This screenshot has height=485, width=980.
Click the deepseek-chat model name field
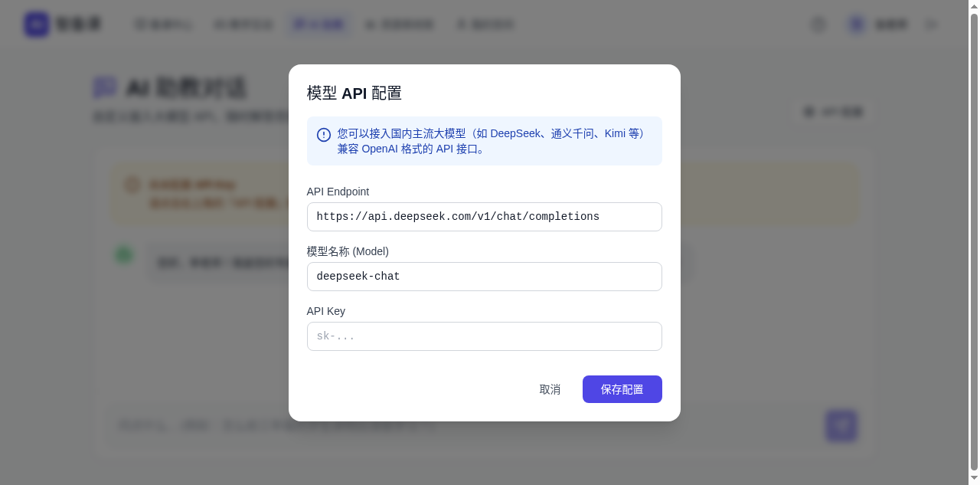coord(484,277)
